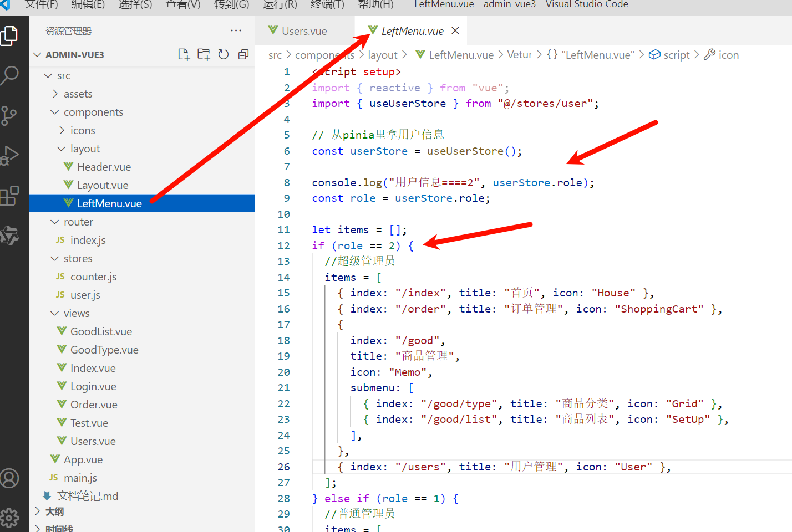
Task: Click the LeftMenu.vue breadcrumb segment
Action: 455,55
